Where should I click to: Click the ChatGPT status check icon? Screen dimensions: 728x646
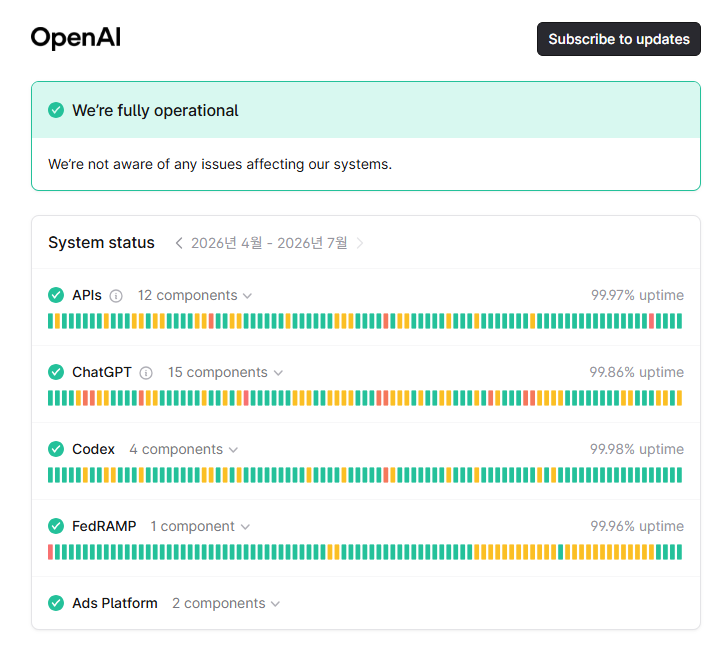tap(56, 372)
